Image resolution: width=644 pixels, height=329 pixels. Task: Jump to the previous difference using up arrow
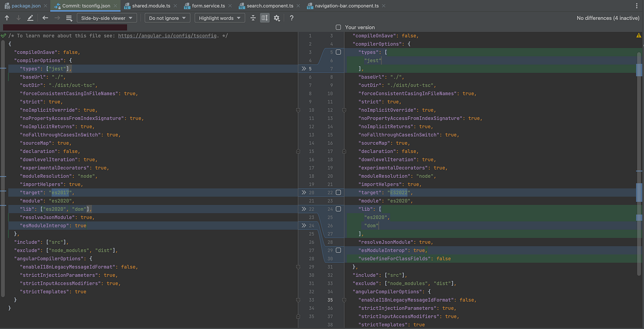coord(7,18)
